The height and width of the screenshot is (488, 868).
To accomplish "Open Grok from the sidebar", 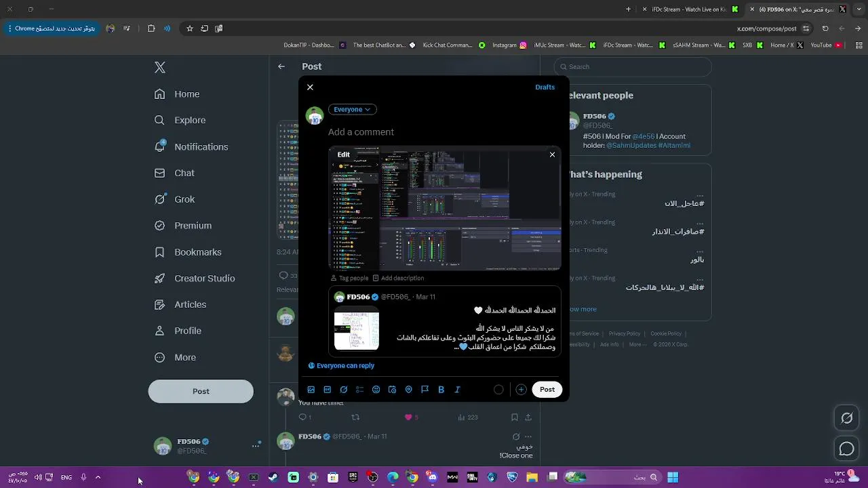I will pos(174,199).
